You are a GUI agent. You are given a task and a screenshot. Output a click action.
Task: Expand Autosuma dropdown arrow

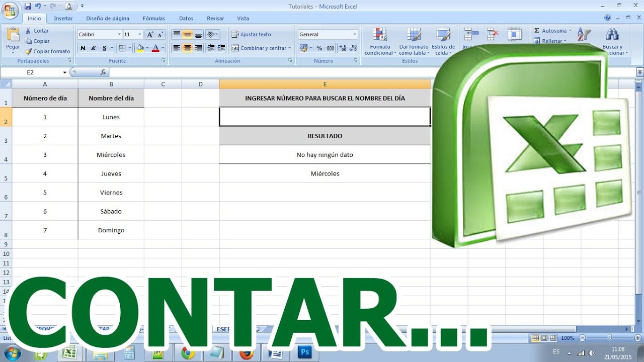pos(570,31)
